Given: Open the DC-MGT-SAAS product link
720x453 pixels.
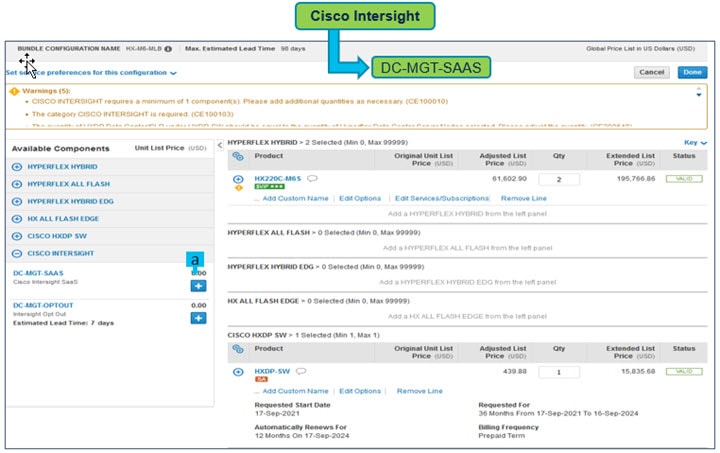Looking at the screenshot, I should point(38,273).
